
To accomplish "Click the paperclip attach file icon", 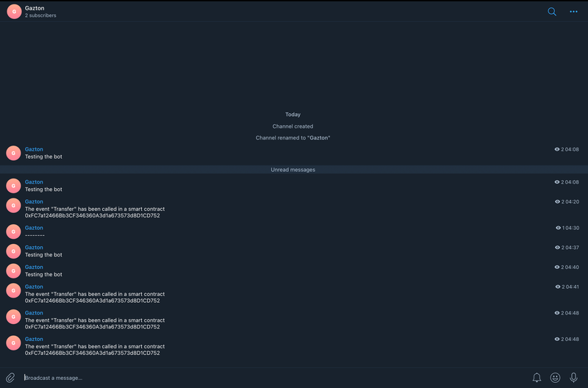I will [10, 378].
